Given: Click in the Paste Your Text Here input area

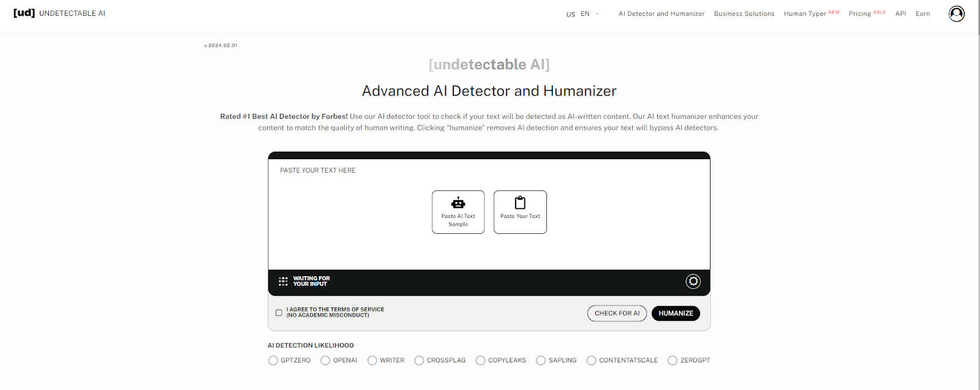Looking at the screenshot, I should click(x=489, y=214).
